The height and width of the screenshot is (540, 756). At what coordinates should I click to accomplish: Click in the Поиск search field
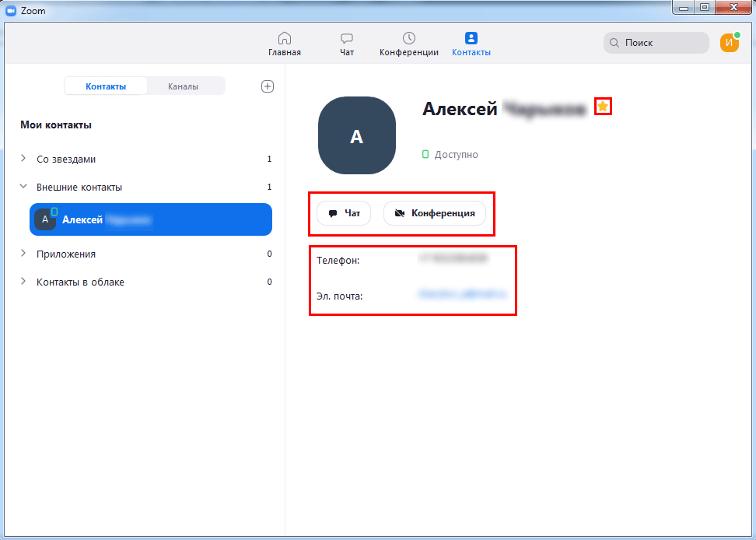(x=657, y=43)
